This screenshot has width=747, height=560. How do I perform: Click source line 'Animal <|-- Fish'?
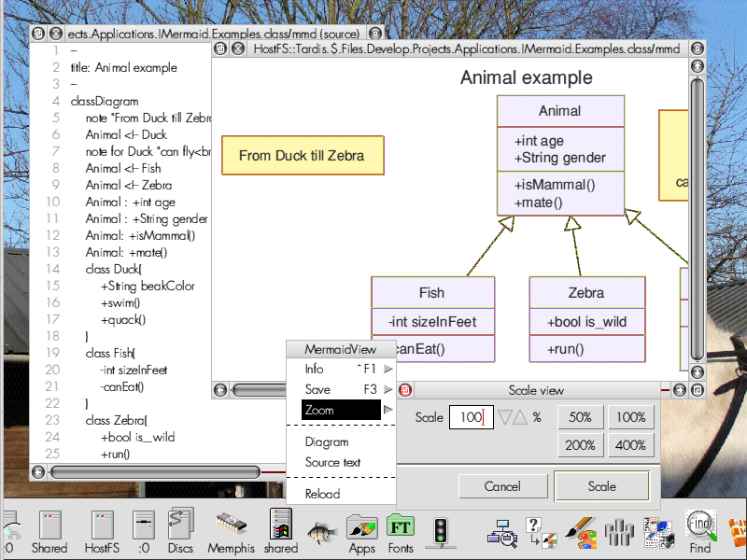pyautogui.click(x=123, y=169)
